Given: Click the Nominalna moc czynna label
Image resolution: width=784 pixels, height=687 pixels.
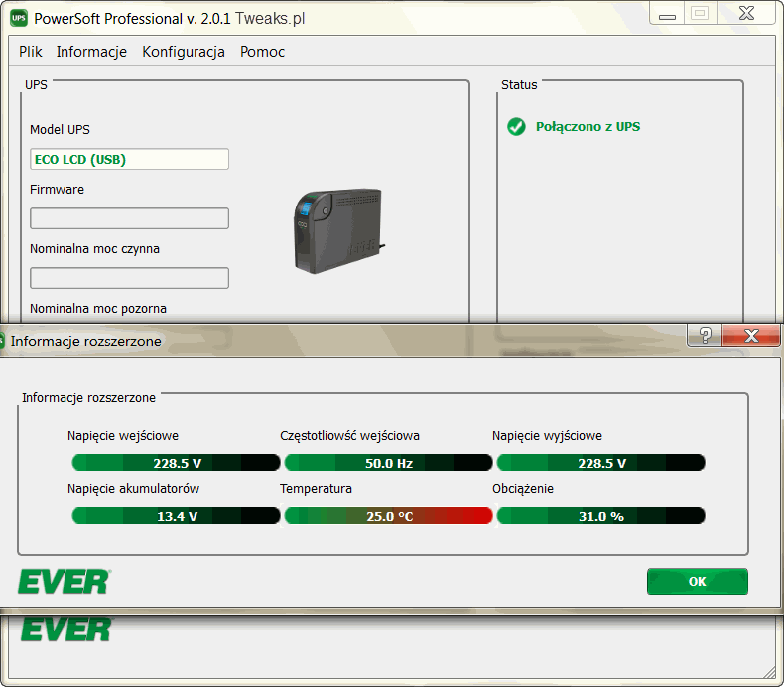Looking at the screenshot, I should coord(94,248).
